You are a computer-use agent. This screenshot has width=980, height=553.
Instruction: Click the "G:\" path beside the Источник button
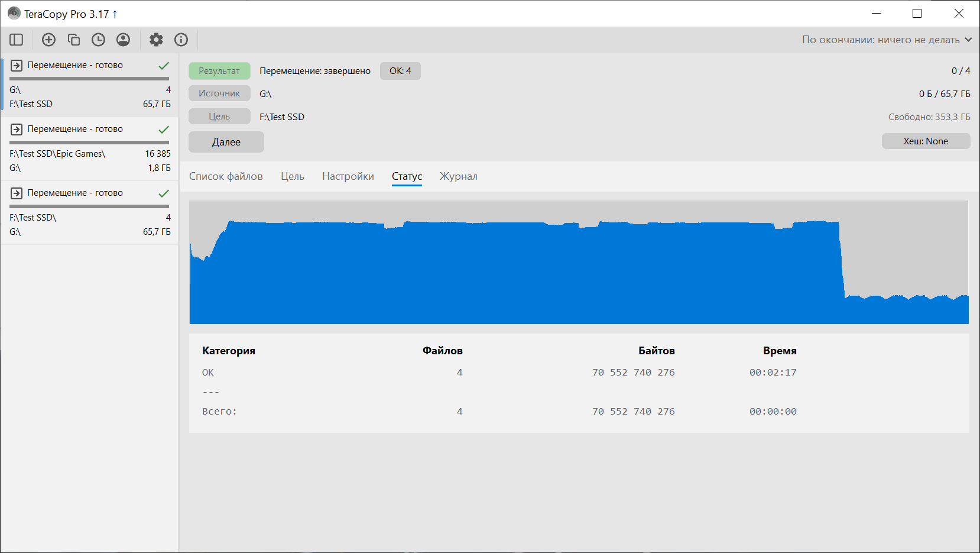tap(265, 94)
